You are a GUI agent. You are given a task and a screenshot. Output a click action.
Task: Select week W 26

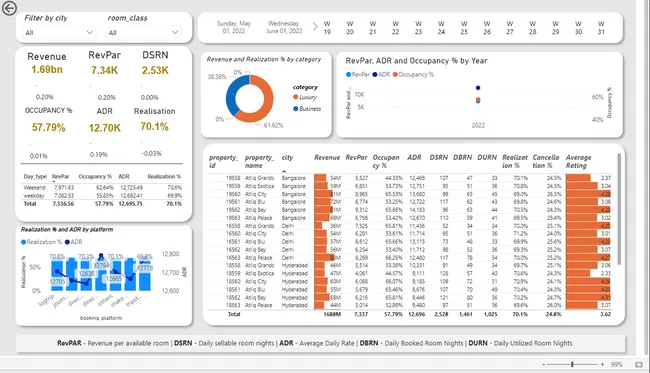tap(487, 28)
